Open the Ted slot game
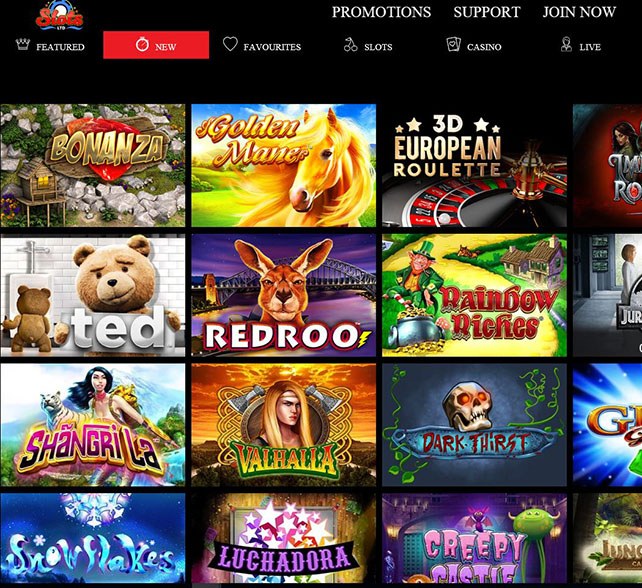642x588 pixels. [93, 295]
